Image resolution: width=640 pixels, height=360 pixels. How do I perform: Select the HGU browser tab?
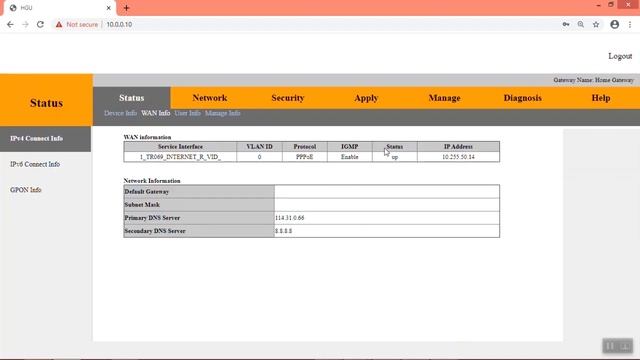click(59, 8)
